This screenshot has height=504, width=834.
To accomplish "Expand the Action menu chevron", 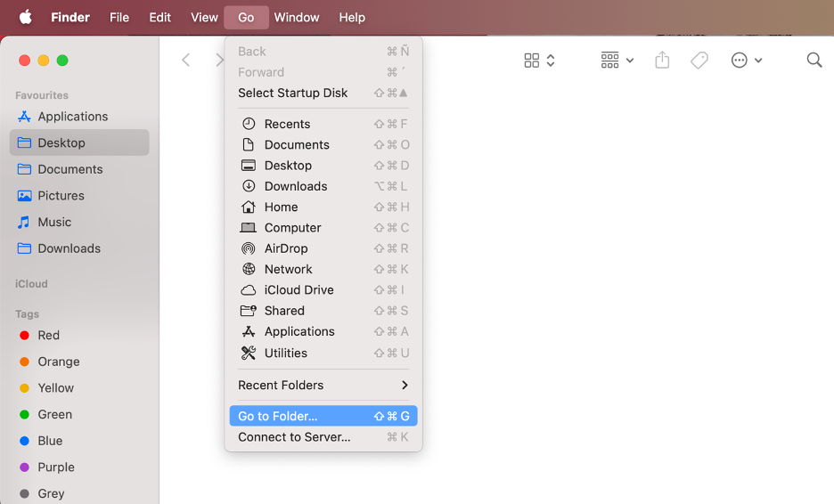I will [758, 60].
